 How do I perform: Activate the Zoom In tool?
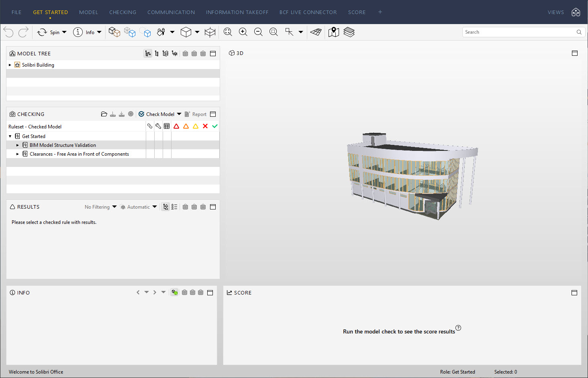coord(243,32)
